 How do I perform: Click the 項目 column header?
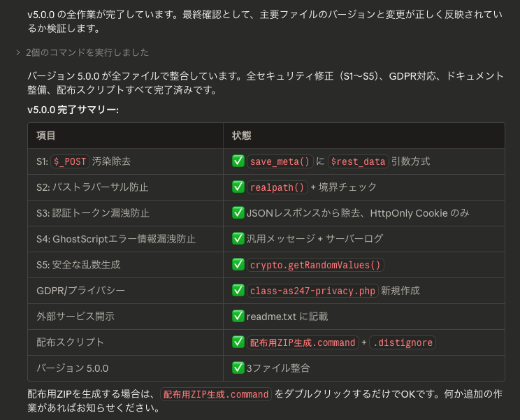(46, 136)
